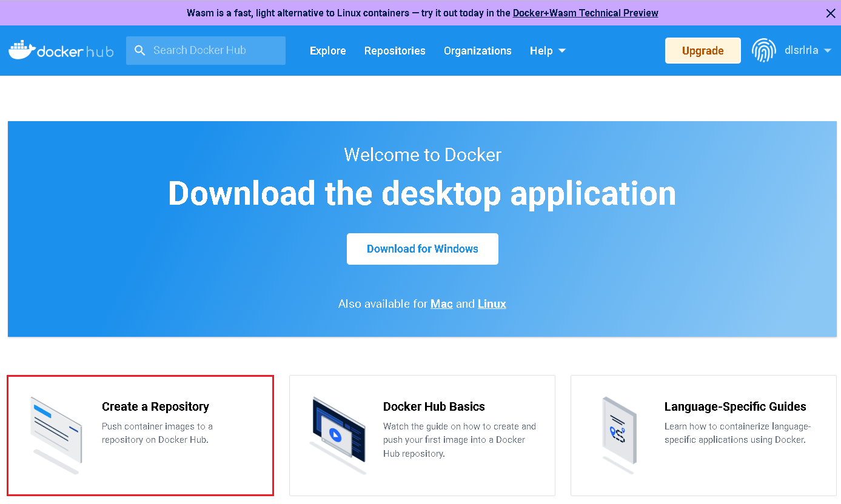
Task: Click 'Learn how to containerize' description
Action: (738, 433)
